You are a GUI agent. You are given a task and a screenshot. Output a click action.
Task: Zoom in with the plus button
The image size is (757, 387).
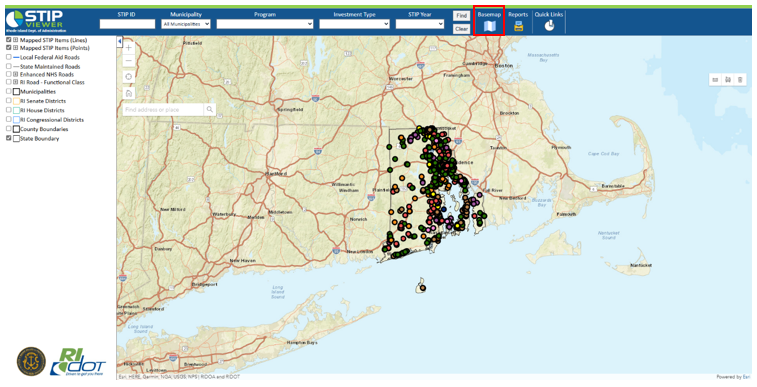click(129, 48)
